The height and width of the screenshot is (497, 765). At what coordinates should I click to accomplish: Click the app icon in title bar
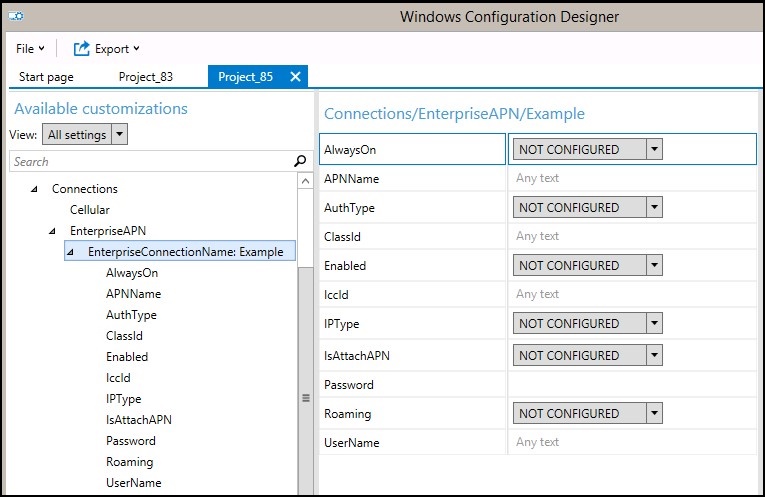(x=16, y=17)
